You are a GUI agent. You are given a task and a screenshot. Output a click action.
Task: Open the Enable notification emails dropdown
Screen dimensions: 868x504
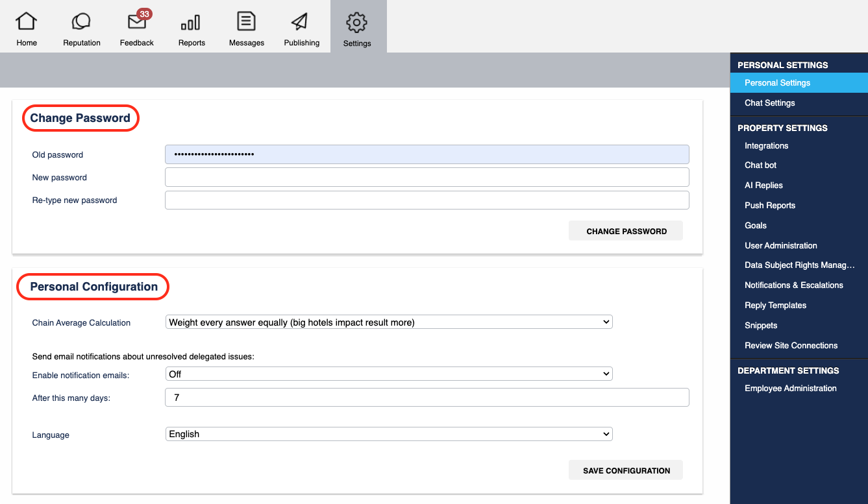(x=389, y=374)
